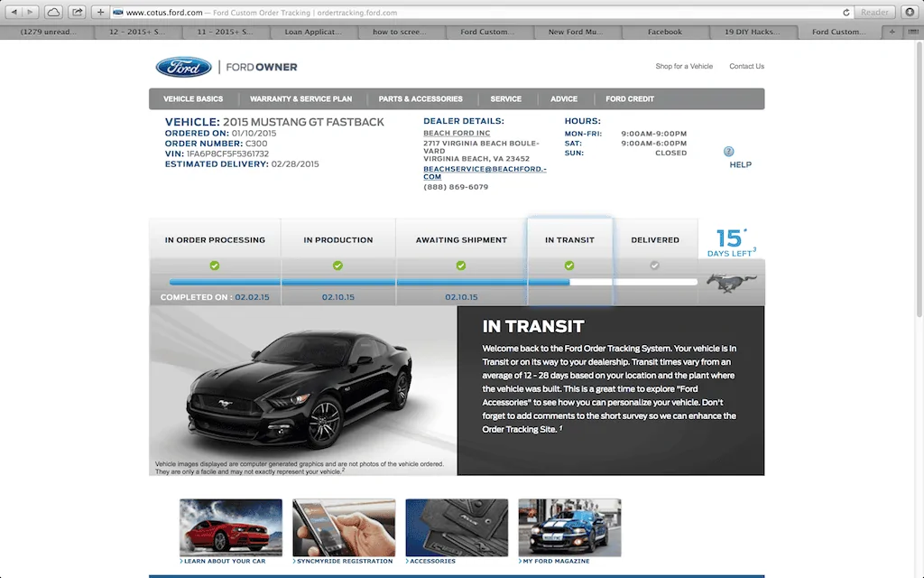The width and height of the screenshot is (924, 578).
Task: Click the Learn About Your Car caption link
Action: click(225, 561)
